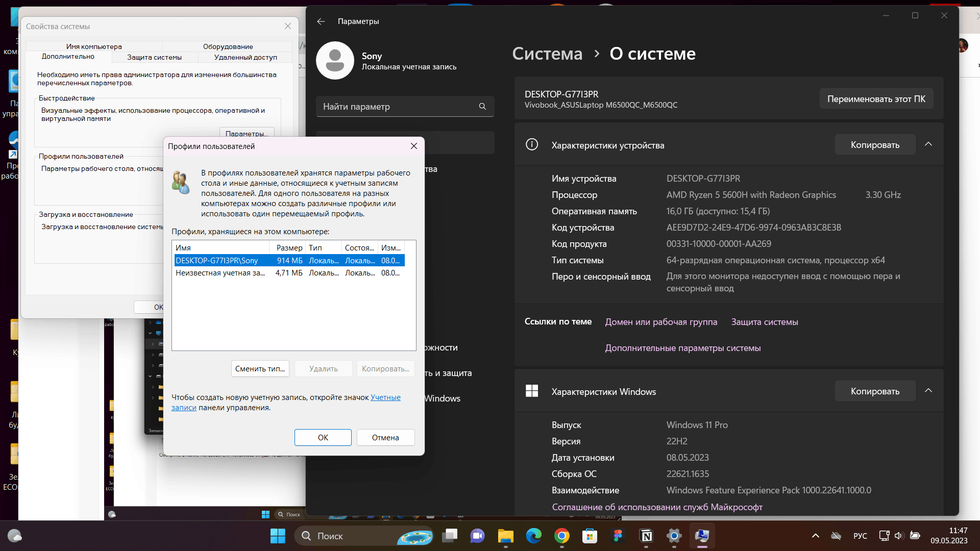This screenshot has width=980, height=551.
Task: Open the clock and date 11:47 flyout
Action: pyautogui.click(x=949, y=536)
